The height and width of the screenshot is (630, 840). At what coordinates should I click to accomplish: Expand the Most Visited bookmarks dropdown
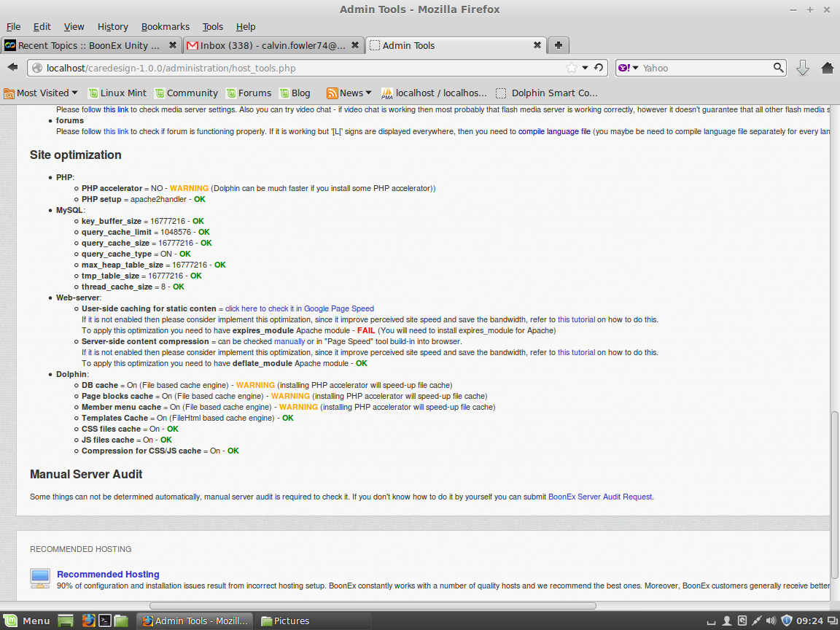(x=41, y=93)
